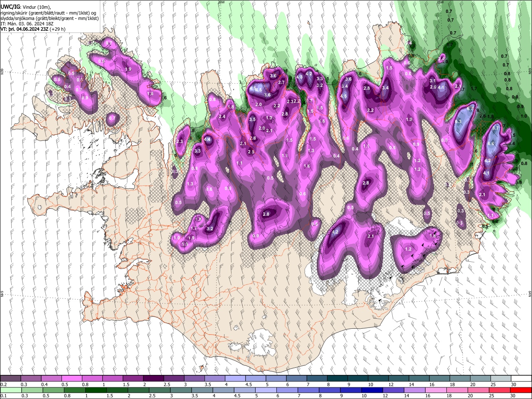Select the darkest green 1–1.5 rain swatch

pyautogui.click(x=96, y=390)
